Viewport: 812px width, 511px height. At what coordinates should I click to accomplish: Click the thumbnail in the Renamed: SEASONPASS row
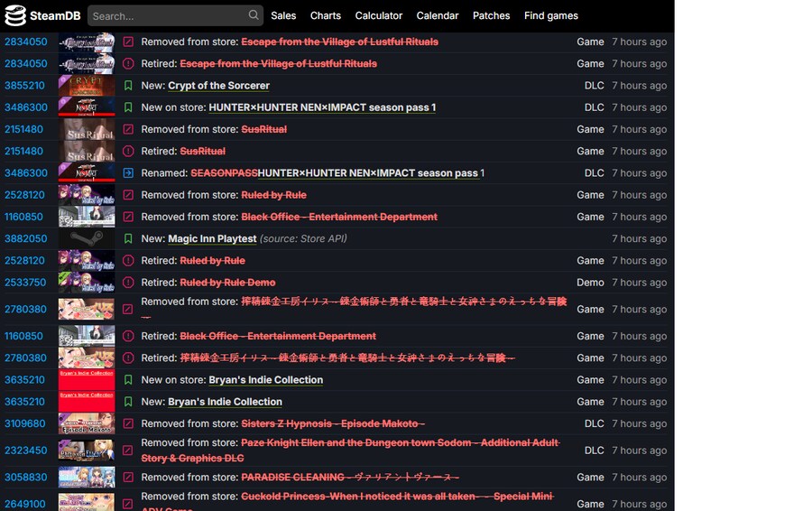(87, 173)
